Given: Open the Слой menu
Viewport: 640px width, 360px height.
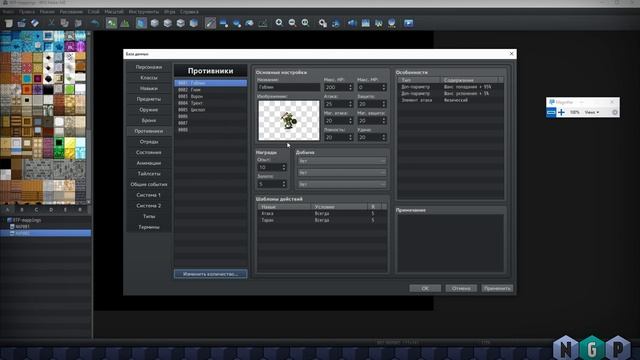Looking at the screenshot, I should [93, 12].
